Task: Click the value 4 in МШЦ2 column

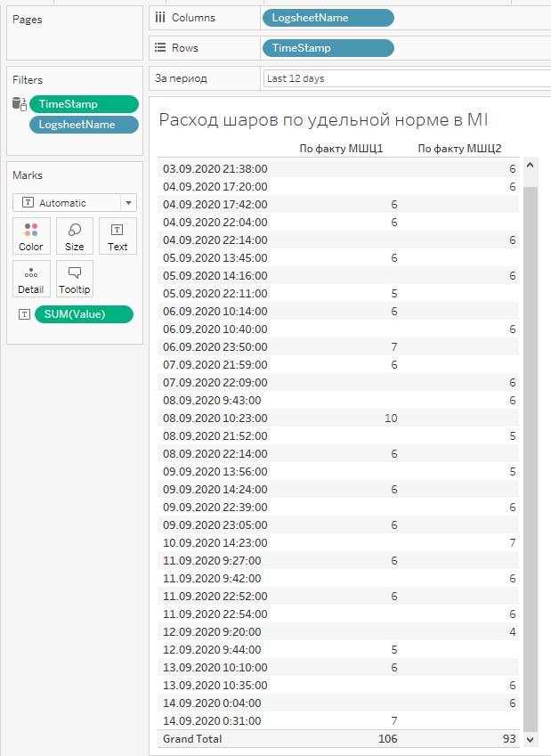Action: pos(513,631)
